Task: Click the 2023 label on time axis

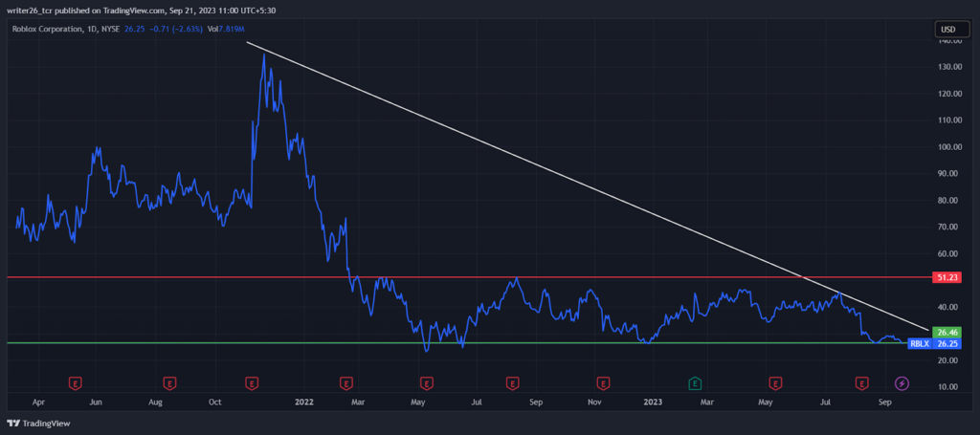Action: [653, 402]
